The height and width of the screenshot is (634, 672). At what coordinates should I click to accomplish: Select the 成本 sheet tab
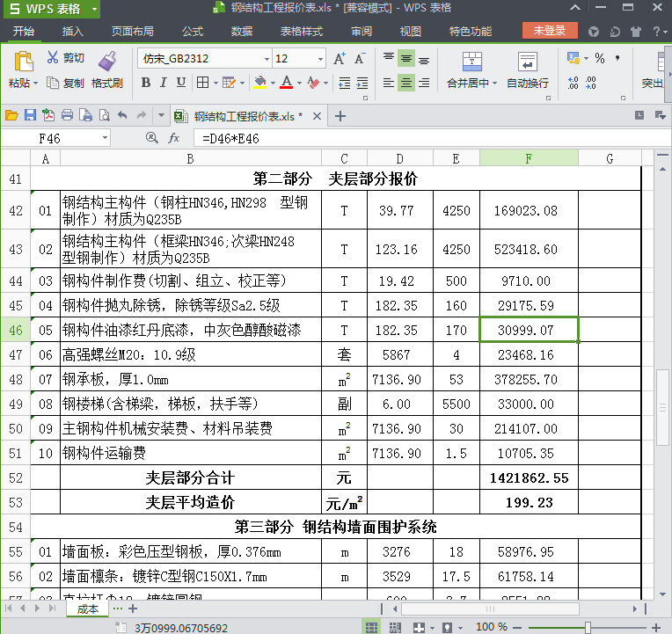[87, 608]
